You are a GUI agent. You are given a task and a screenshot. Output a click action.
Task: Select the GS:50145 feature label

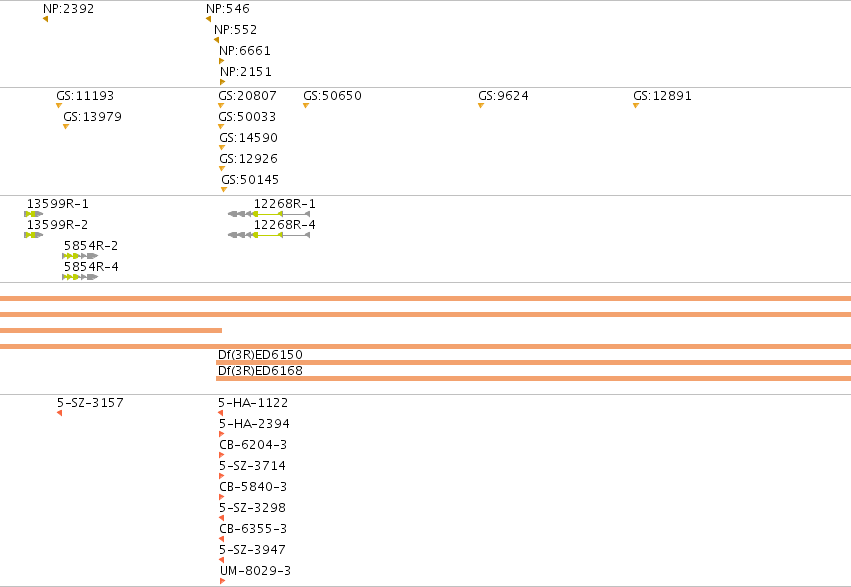pos(250,180)
